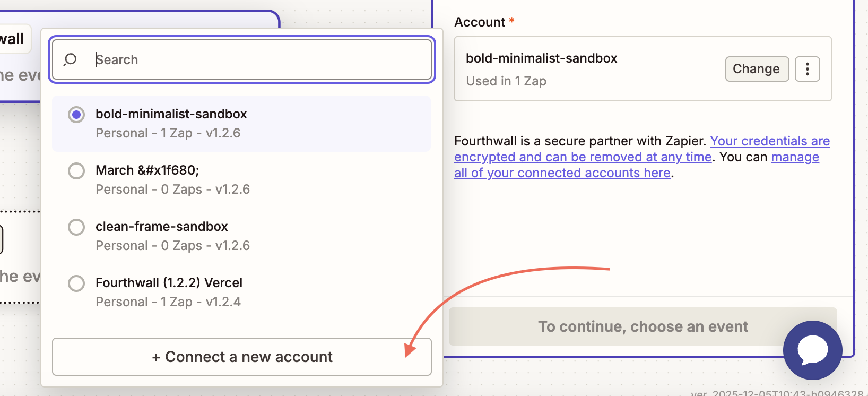This screenshot has height=396, width=868.
Task: Click the Account field label
Action: click(480, 22)
